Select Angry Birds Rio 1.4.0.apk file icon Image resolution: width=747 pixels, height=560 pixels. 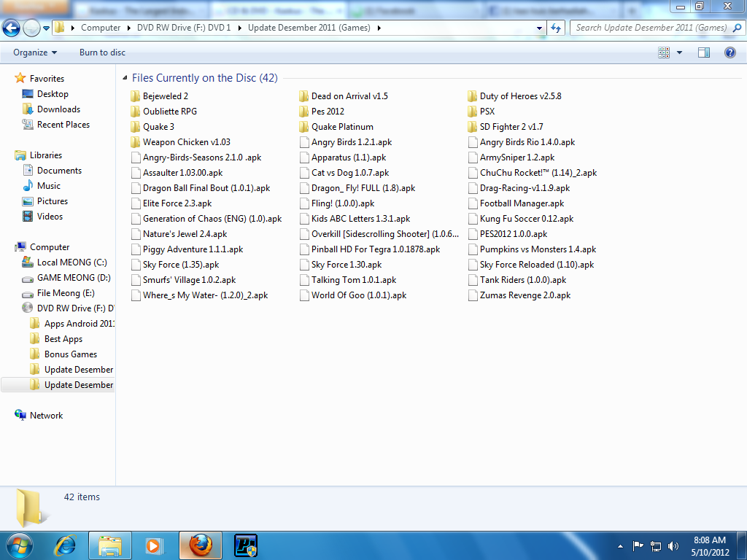pyautogui.click(x=473, y=142)
